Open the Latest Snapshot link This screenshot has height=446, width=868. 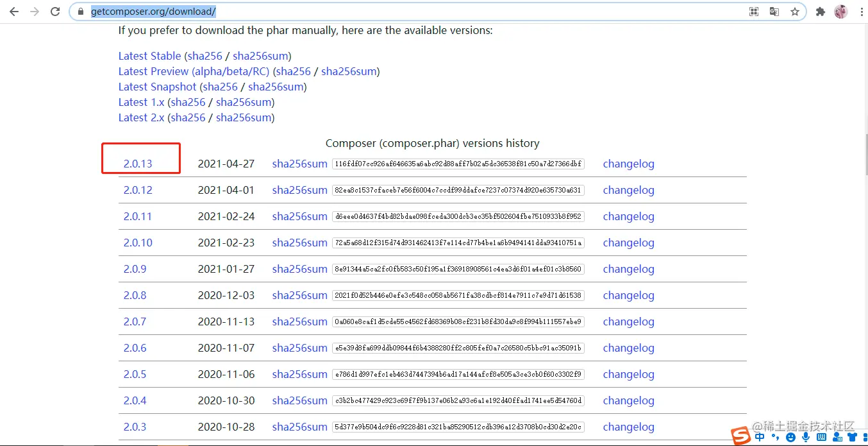tap(157, 87)
